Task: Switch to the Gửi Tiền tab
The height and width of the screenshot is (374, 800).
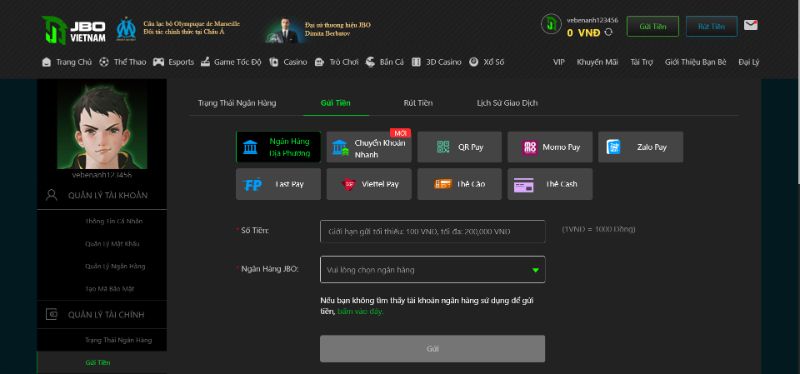Action: (336, 103)
